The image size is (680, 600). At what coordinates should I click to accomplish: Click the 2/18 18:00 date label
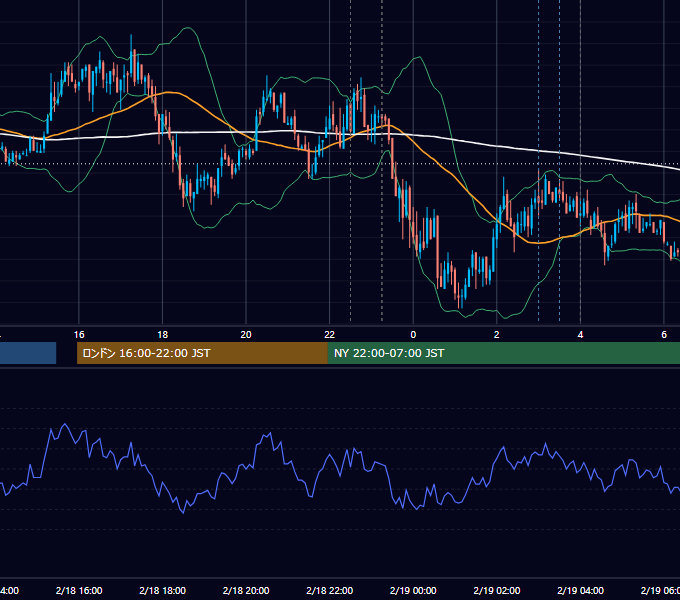(163, 590)
